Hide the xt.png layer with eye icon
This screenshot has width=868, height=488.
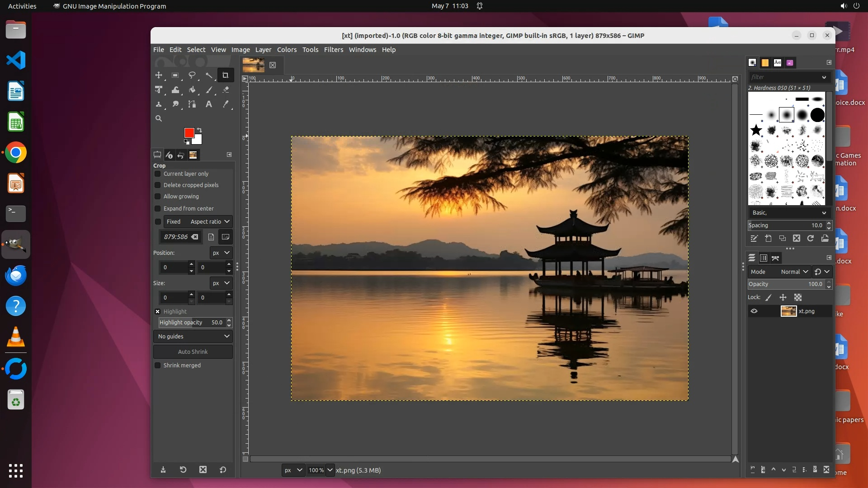click(x=754, y=311)
